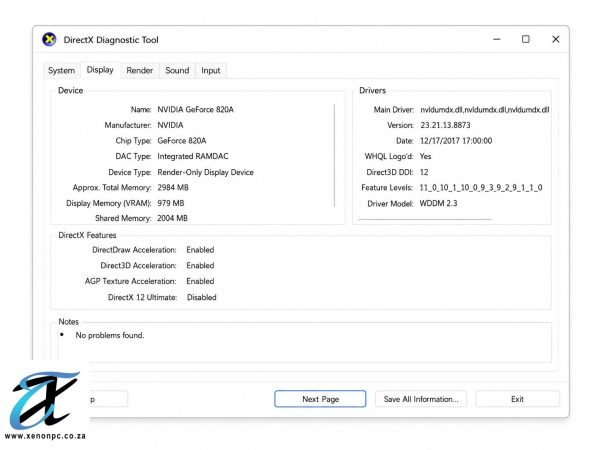600x450 pixels.
Task: Click Chip Type value GeForce 820A
Action: (x=182, y=141)
